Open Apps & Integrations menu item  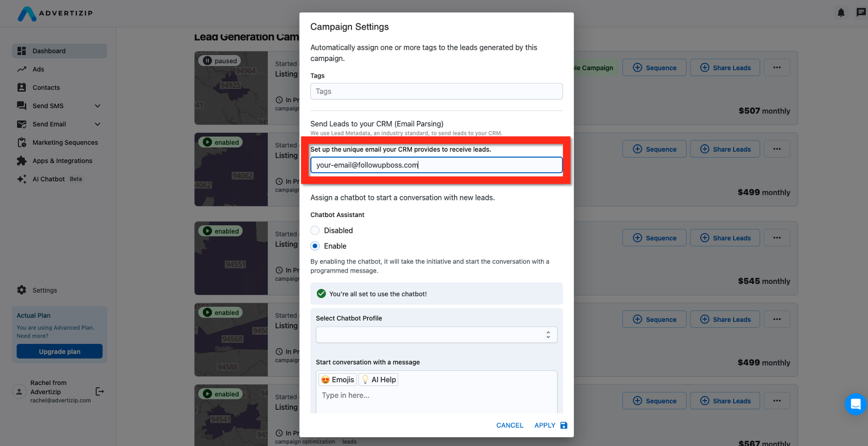tap(62, 161)
